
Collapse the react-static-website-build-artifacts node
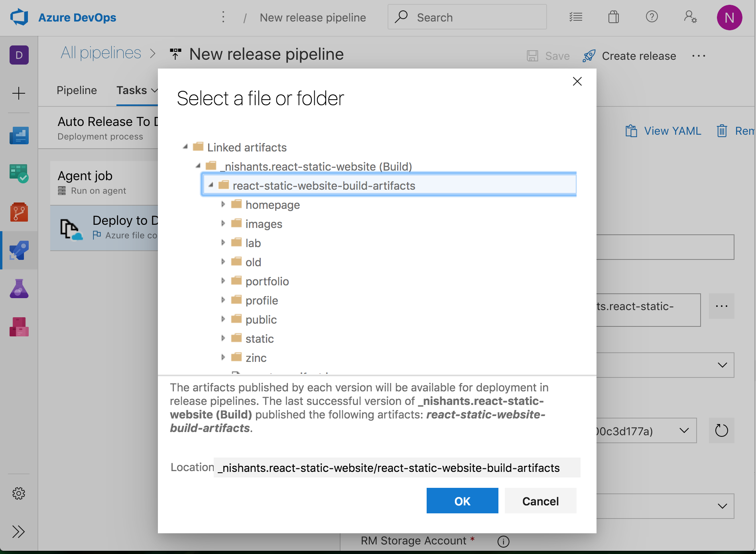click(211, 185)
